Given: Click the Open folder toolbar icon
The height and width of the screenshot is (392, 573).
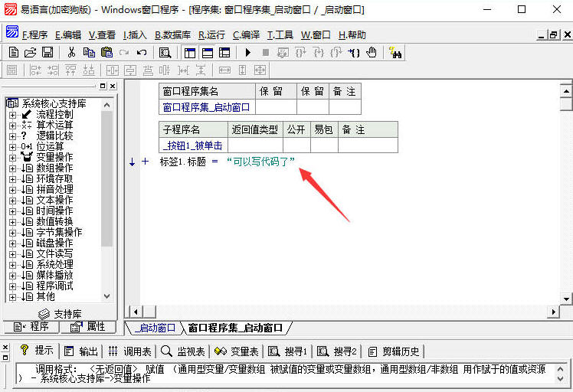Looking at the screenshot, I should pos(31,52).
